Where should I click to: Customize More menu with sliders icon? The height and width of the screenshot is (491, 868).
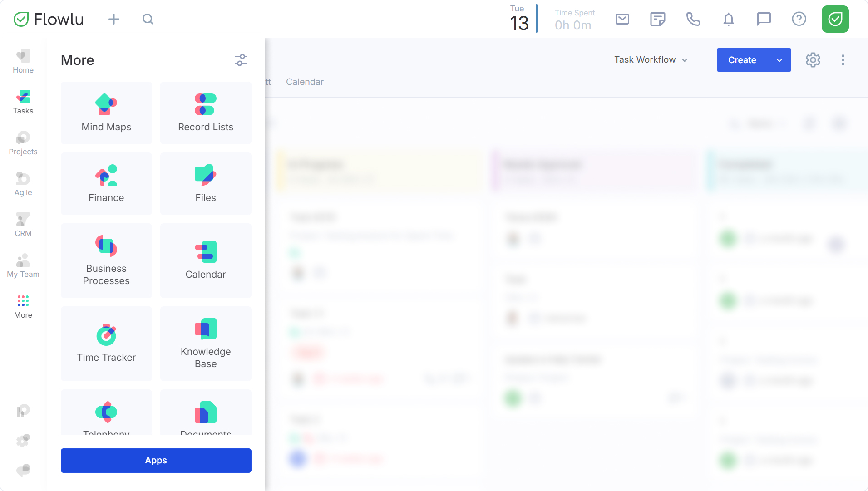pos(241,60)
